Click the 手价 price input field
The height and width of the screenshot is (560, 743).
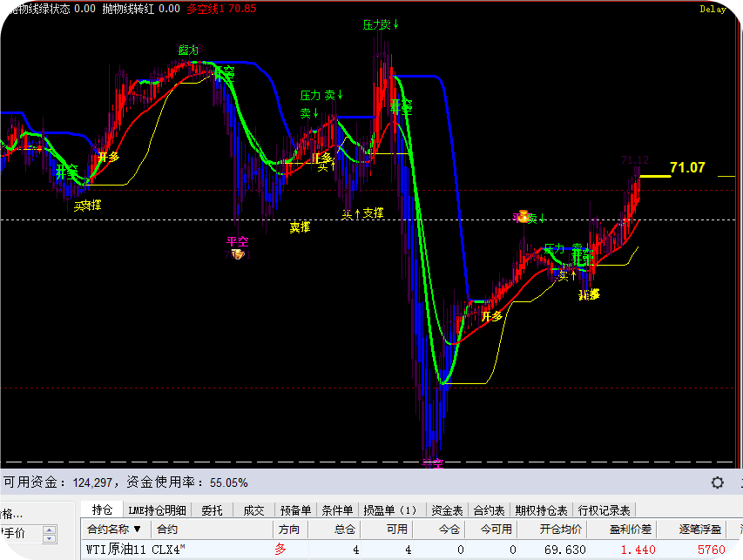point(21,534)
